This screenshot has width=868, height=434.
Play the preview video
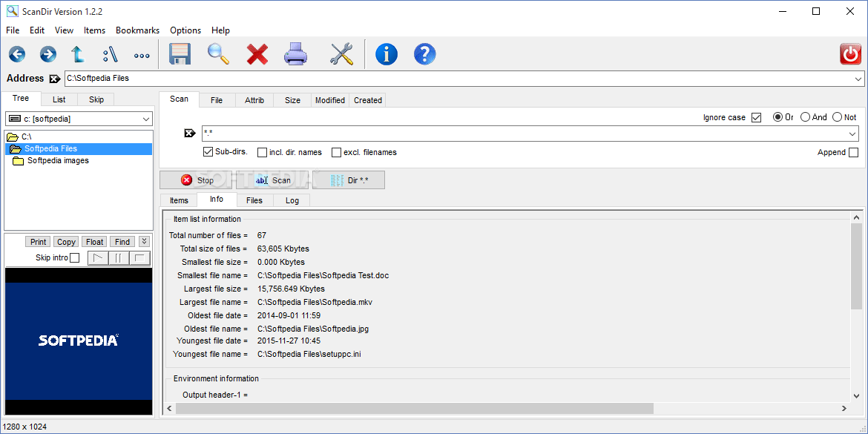pyautogui.click(x=98, y=258)
